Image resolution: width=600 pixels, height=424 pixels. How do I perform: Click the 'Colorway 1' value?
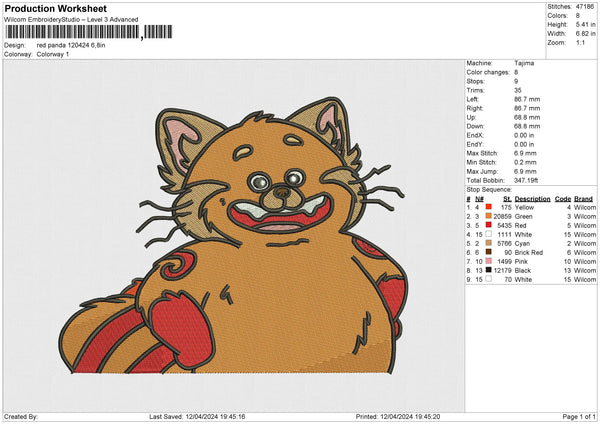53,54
